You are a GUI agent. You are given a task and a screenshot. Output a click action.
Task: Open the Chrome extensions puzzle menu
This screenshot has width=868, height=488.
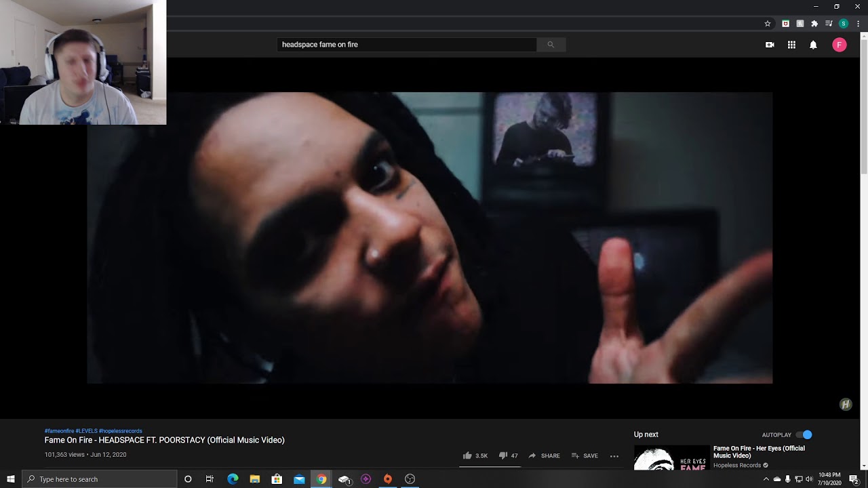[x=814, y=24]
